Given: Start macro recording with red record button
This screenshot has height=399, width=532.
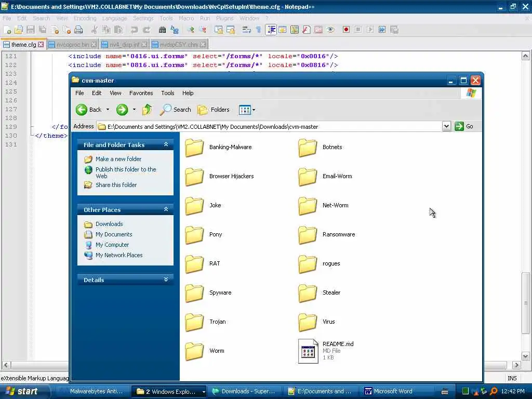Looking at the screenshot, I should click(x=346, y=30).
